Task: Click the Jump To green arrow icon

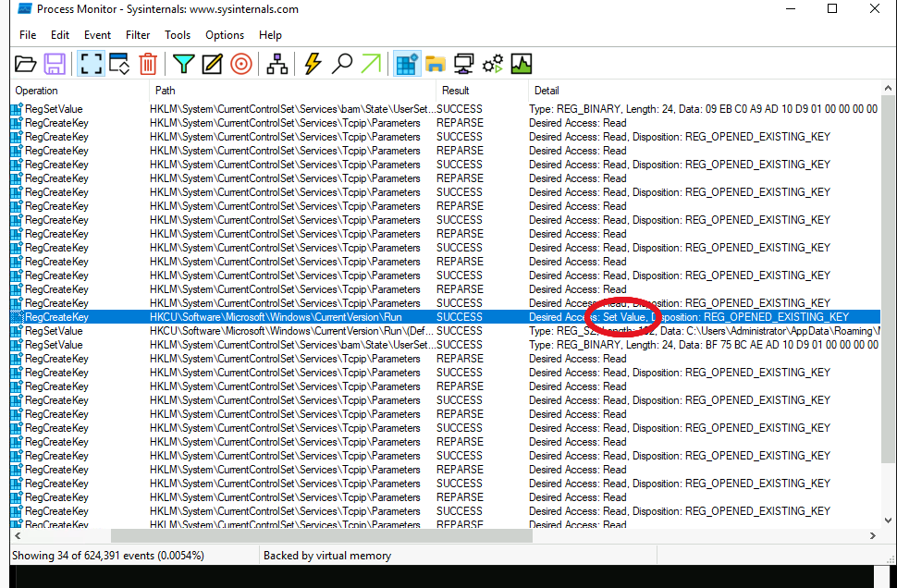Action: pos(371,64)
